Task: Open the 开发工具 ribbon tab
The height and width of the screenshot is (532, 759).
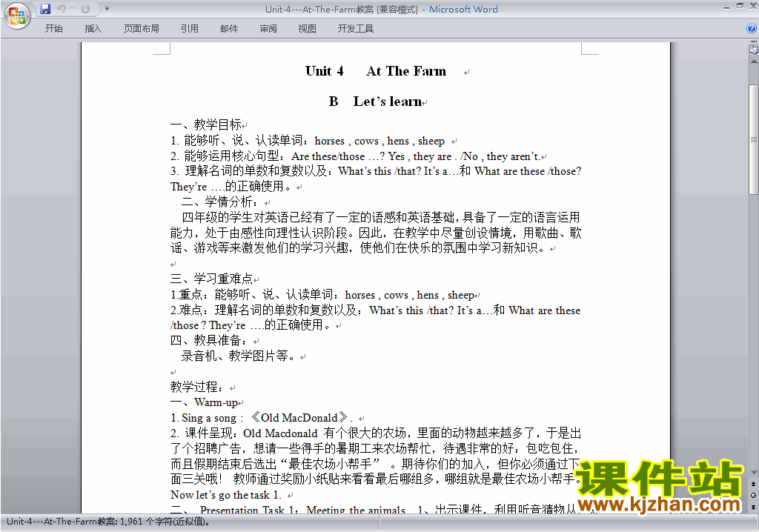Action: click(x=355, y=29)
